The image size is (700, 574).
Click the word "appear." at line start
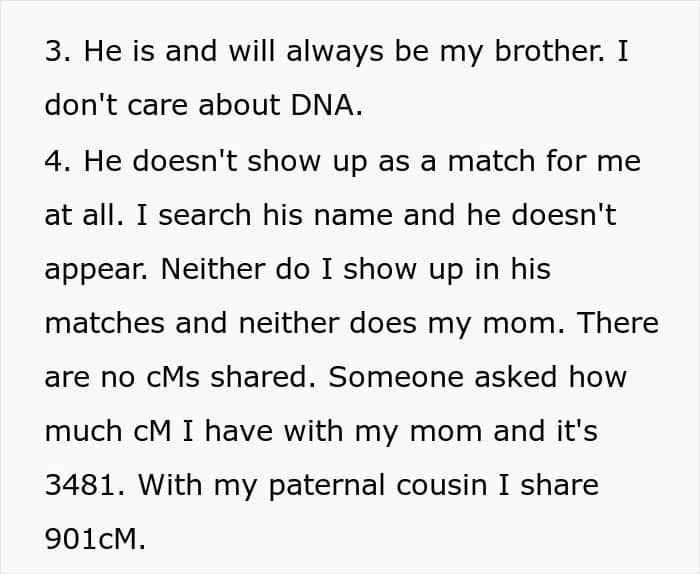[x=96, y=271]
